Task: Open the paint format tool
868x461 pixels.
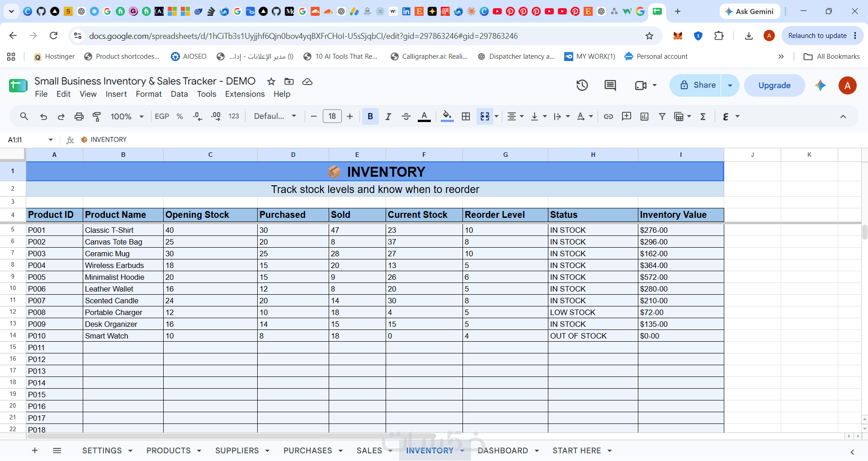Action: tap(97, 117)
